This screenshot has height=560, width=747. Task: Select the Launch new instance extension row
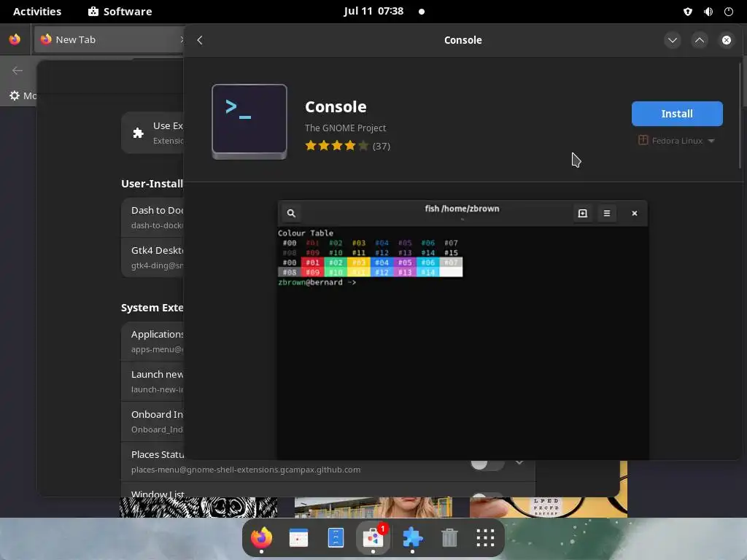pos(152,381)
